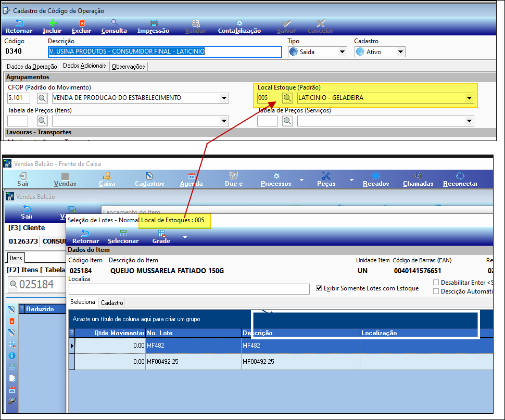This screenshot has width=505, height=420.
Task: Open the Contabilização toolbar icon
Action: 239,23
